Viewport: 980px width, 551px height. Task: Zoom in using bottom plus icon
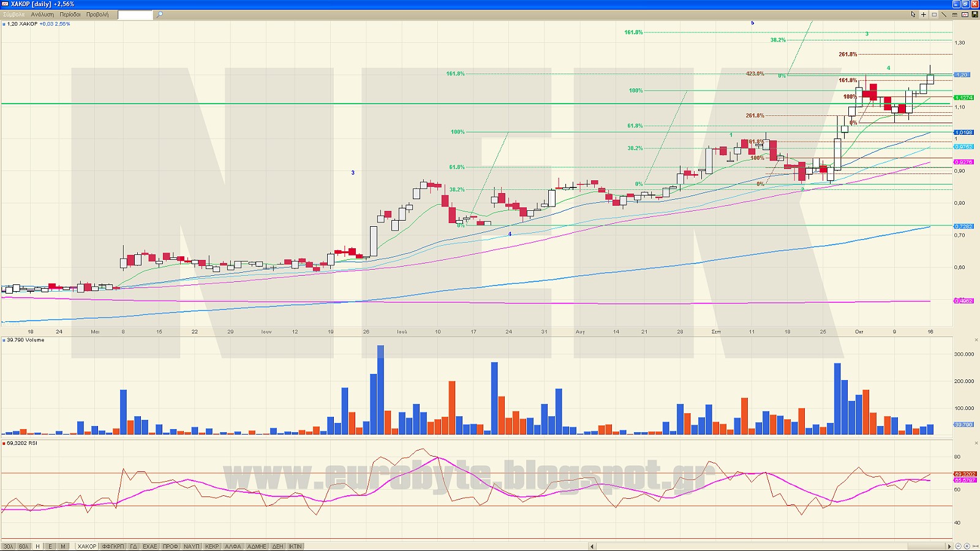coord(967,546)
